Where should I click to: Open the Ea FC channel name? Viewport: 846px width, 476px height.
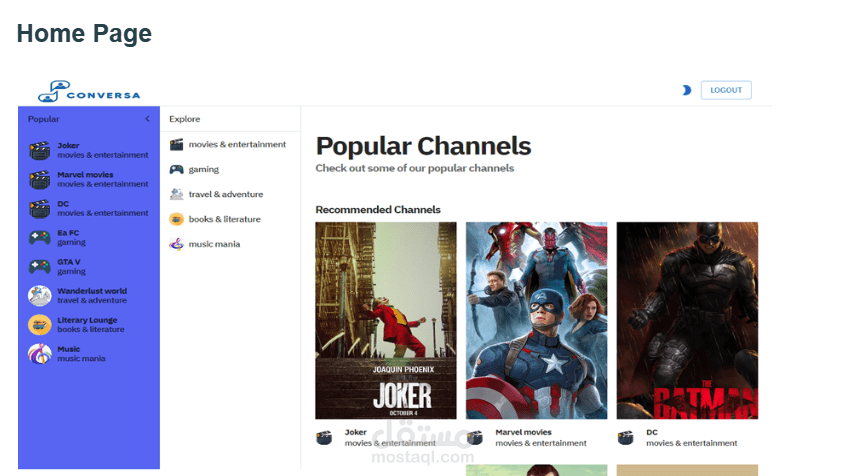tap(68, 233)
